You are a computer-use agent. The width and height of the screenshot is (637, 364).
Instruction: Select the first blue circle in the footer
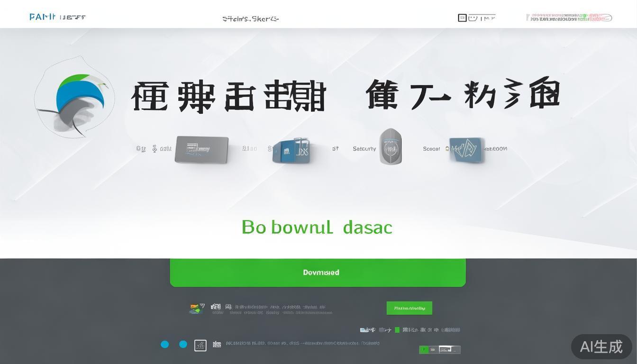tap(165, 345)
